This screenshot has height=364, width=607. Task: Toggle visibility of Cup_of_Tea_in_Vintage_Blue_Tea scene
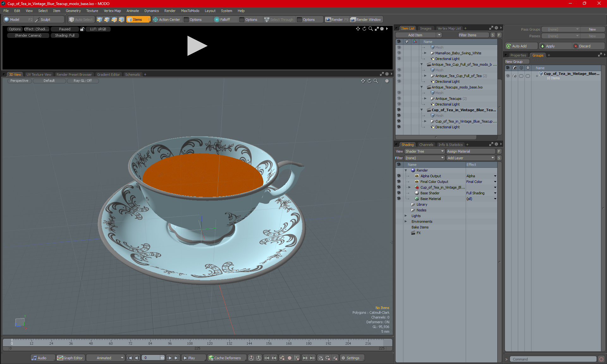(x=399, y=110)
